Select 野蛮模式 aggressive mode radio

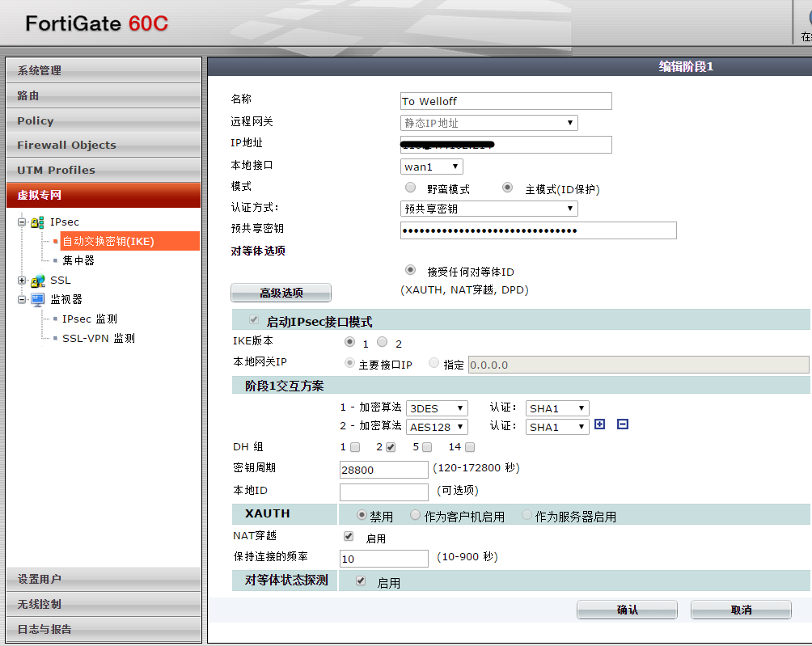pos(411,188)
